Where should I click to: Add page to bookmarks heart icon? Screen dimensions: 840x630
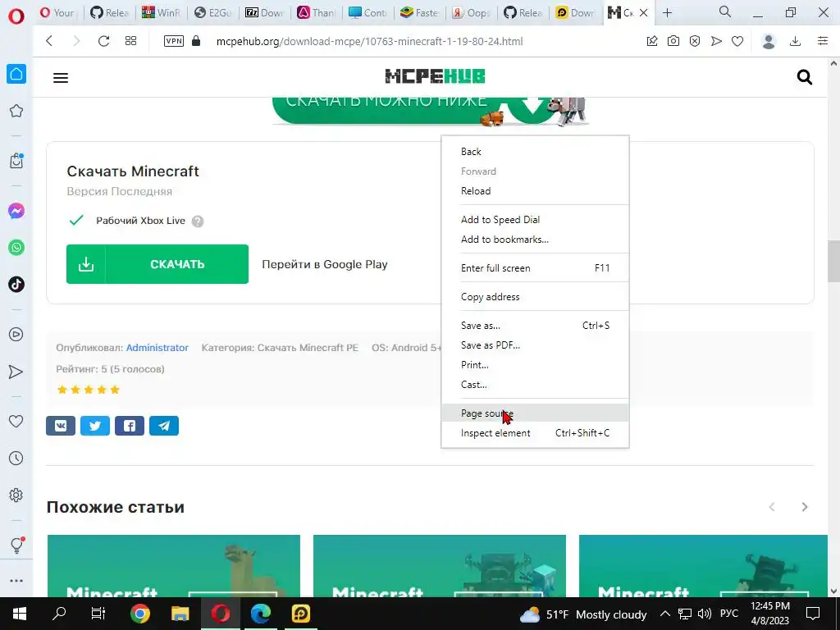coord(737,41)
